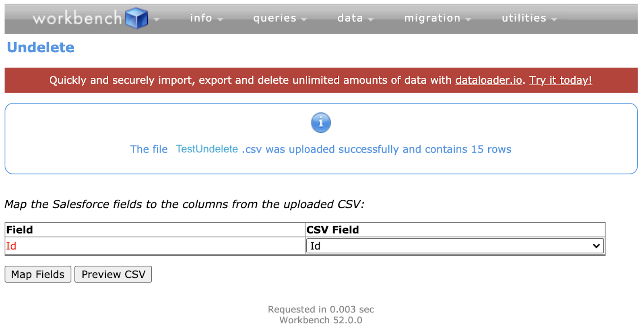Click the Map Fields button
This screenshot has width=644, height=331.
pyautogui.click(x=38, y=274)
